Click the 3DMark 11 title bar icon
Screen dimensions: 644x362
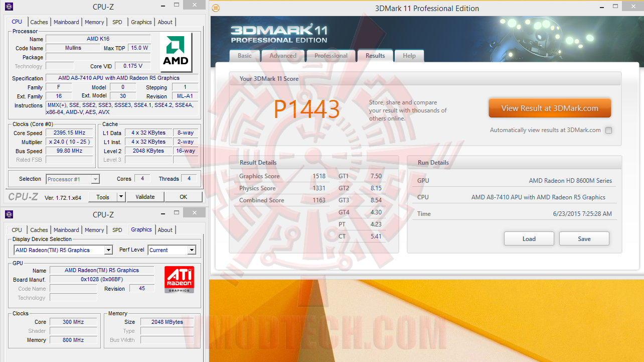216,8
